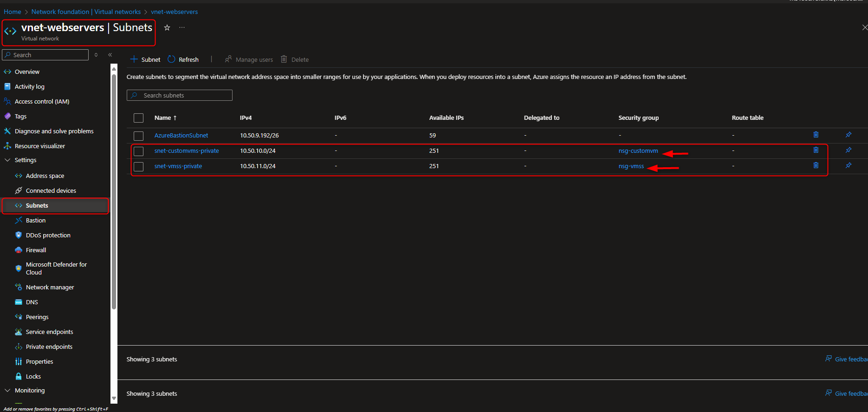The image size is (868, 412).
Task: Open the snet-vmss-private subnet link
Action: click(x=178, y=166)
